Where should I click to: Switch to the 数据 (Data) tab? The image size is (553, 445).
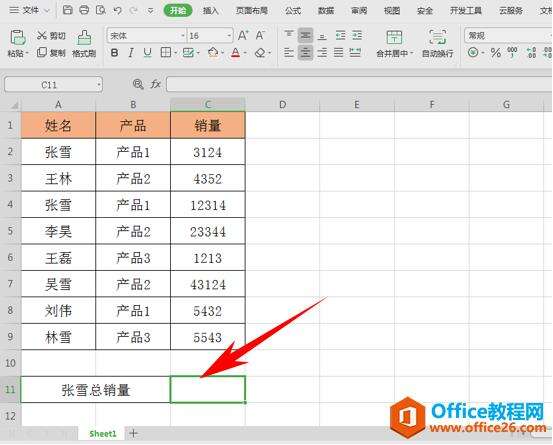[x=326, y=11]
